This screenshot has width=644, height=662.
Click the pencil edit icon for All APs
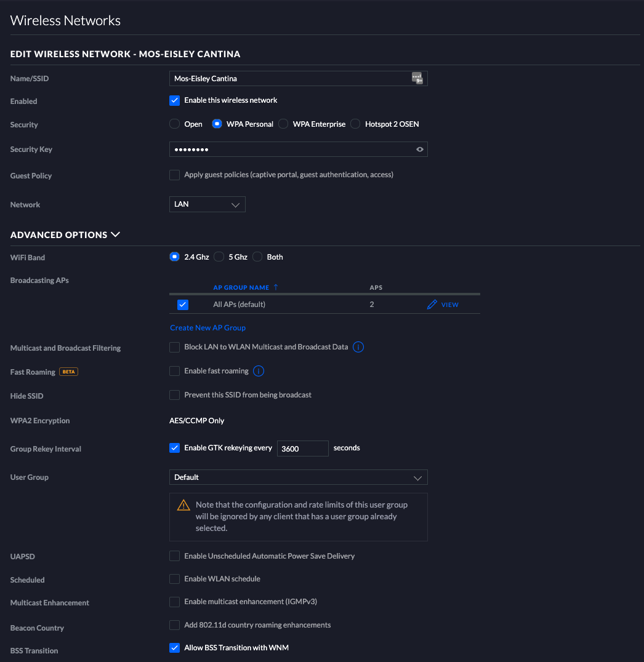432,305
